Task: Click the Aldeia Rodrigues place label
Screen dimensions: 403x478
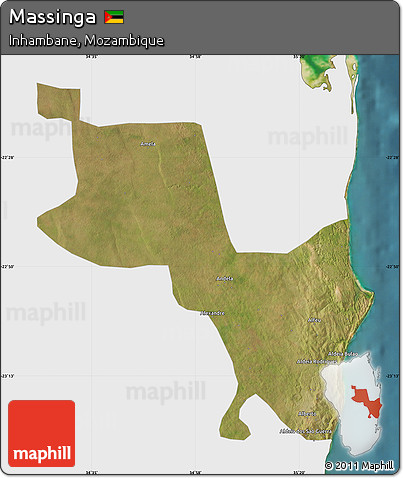Action: [316, 362]
